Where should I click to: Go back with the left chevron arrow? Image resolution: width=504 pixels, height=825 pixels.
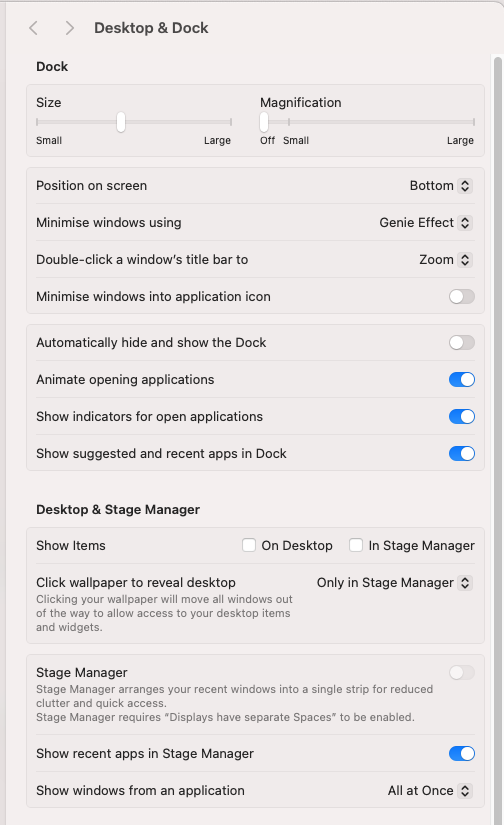tap(34, 28)
